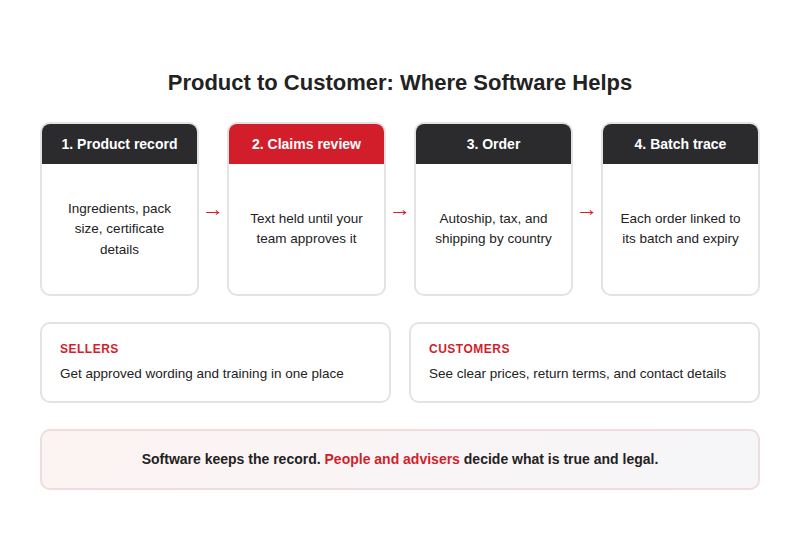This screenshot has width=800, height=560.
Task: Click the red 'People and advisers' phrase
Action: coord(392,459)
